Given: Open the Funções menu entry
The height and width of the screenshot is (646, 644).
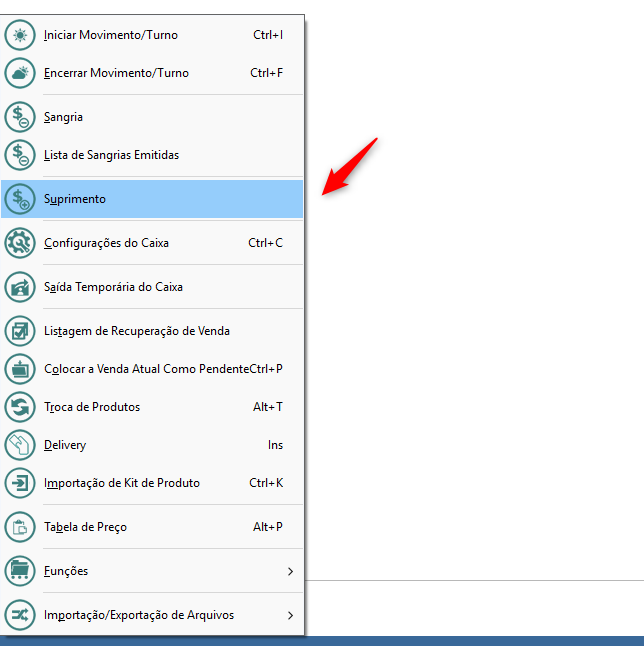Looking at the screenshot, I should (66, 571).
